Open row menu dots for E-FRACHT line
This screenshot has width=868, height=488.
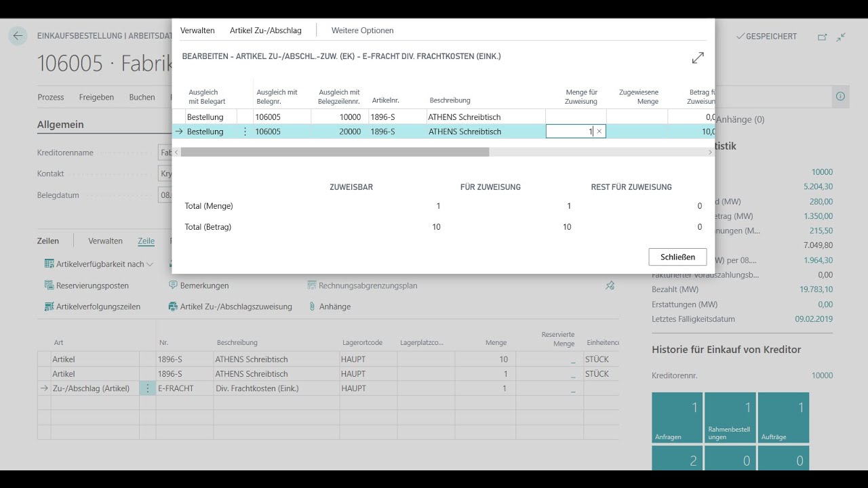147,388
